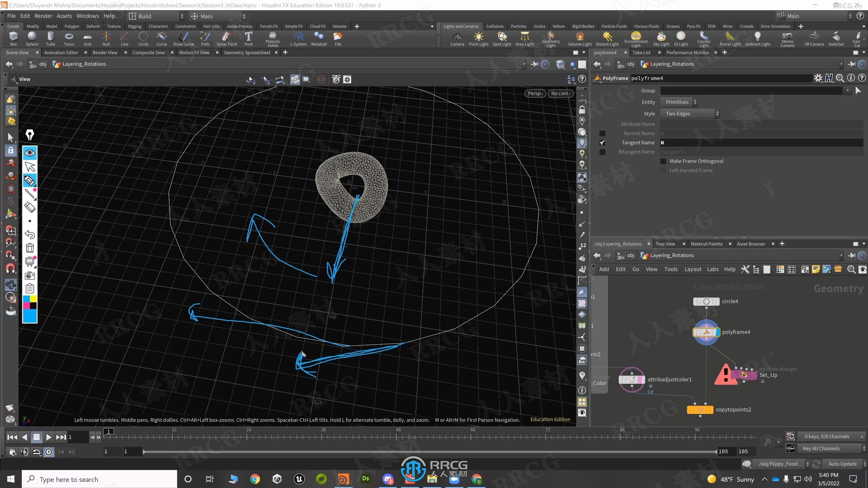Open the Persp viewport menu
This screenshot has height=488, width=868.
click(x=535, y=94)
